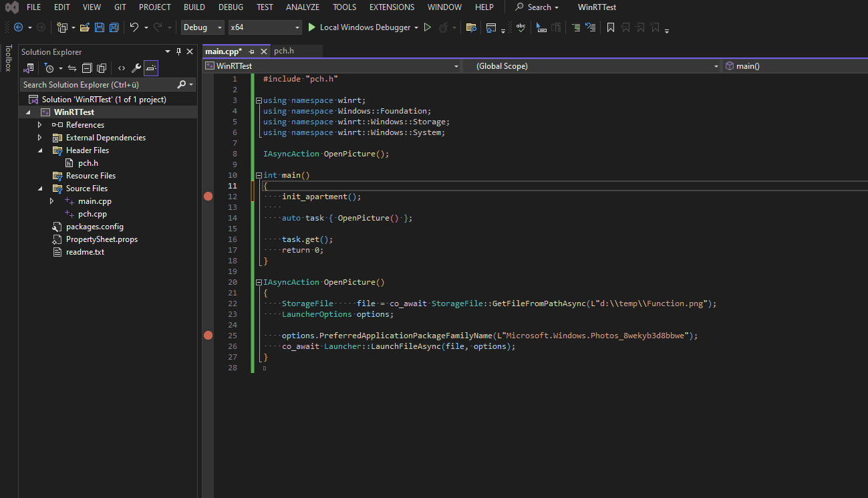868x498 pixels.
Task: Click the Find in Files toolbar icon
Action: [471, 27]
